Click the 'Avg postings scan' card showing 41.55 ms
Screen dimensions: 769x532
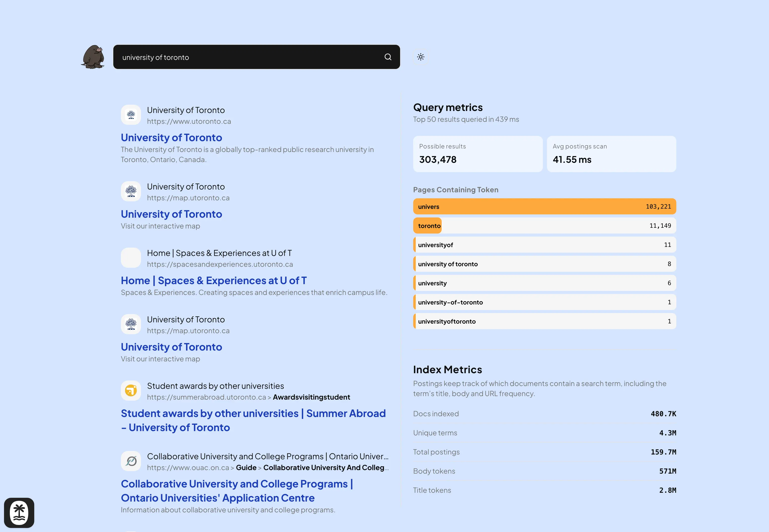(x=612, y=154)
